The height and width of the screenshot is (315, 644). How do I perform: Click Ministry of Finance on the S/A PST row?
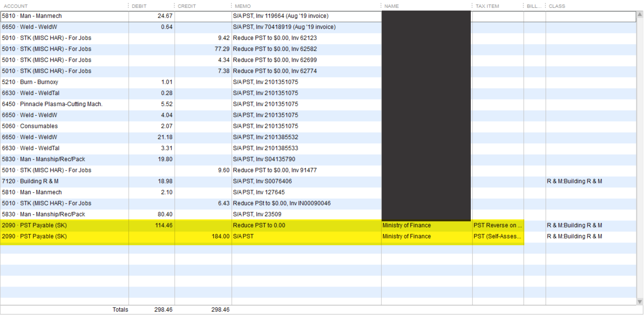point(407,236)
